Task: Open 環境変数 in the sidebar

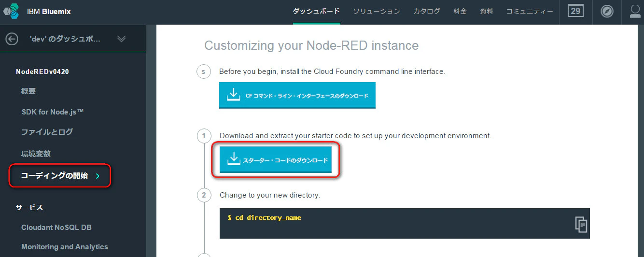Action: pos(36,154)
